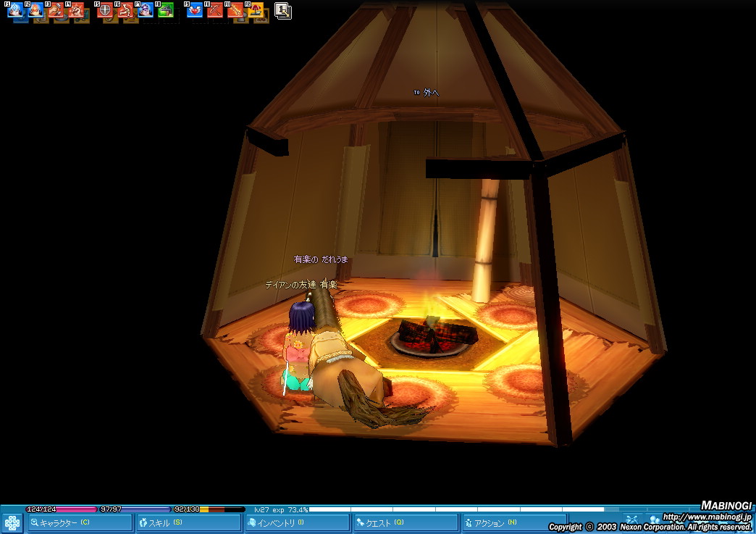The width and height of the screenshot is (756, 534).
Task: Use the F4 fist Smash skill
Action: pos(76,9)
